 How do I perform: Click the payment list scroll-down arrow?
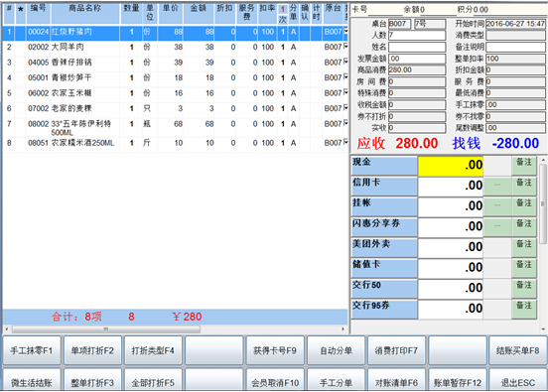click(543, 329)
